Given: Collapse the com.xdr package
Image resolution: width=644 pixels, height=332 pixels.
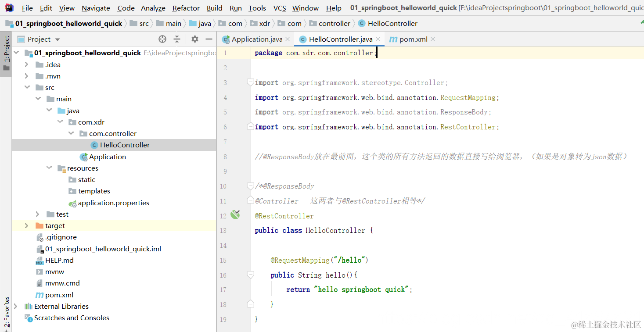Looking at the screenshot, I should click(x=60, y=122).
